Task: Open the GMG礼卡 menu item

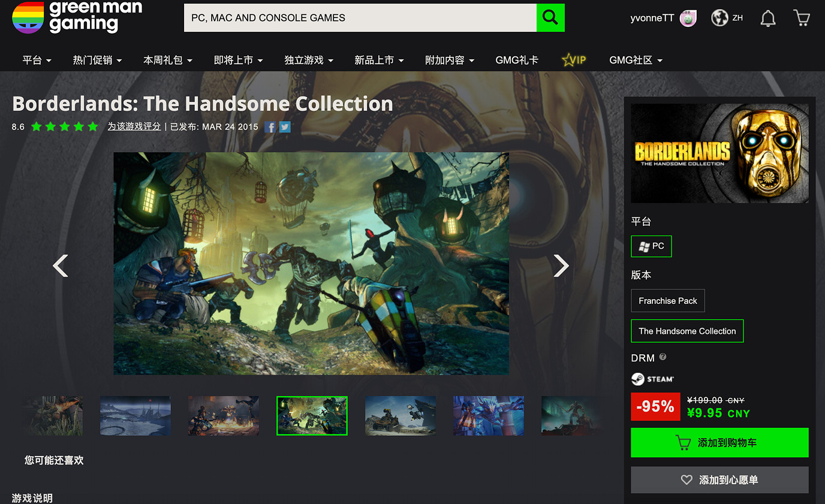Action: 516,61
